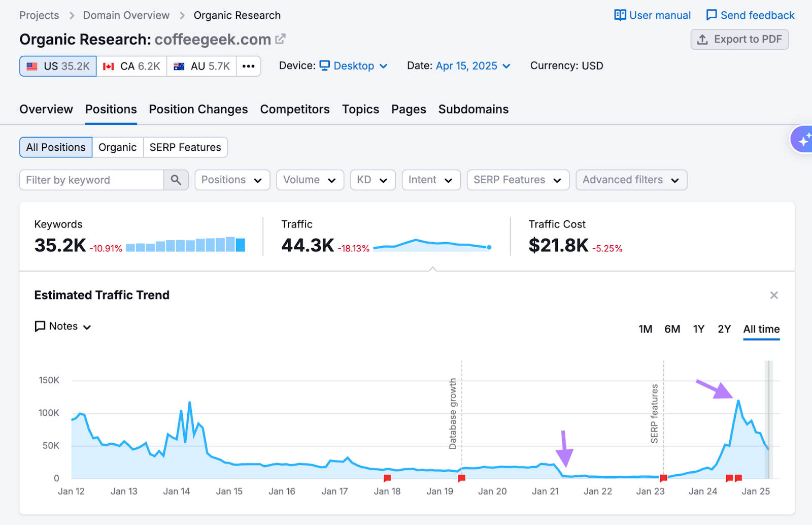The width and height of the screenshot is (812, 525).
Task: Expand the Advanced filters dropdown
Action: (631, 180)
